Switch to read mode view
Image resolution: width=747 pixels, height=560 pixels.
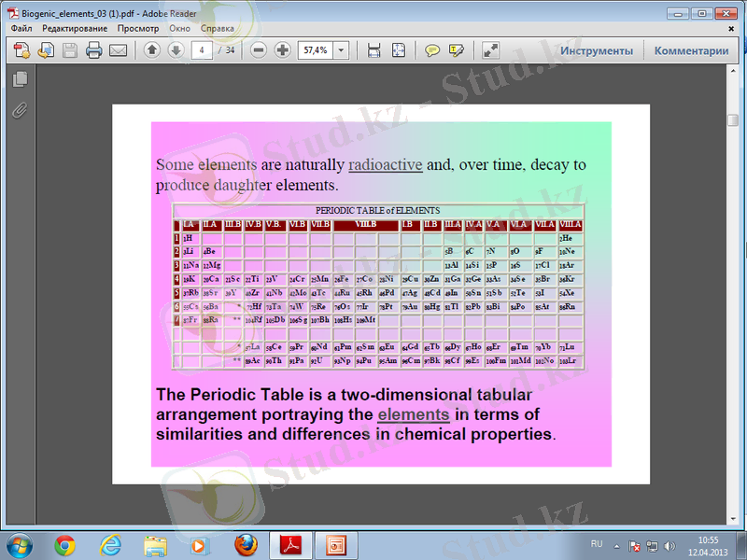click(x=490, y=50)
